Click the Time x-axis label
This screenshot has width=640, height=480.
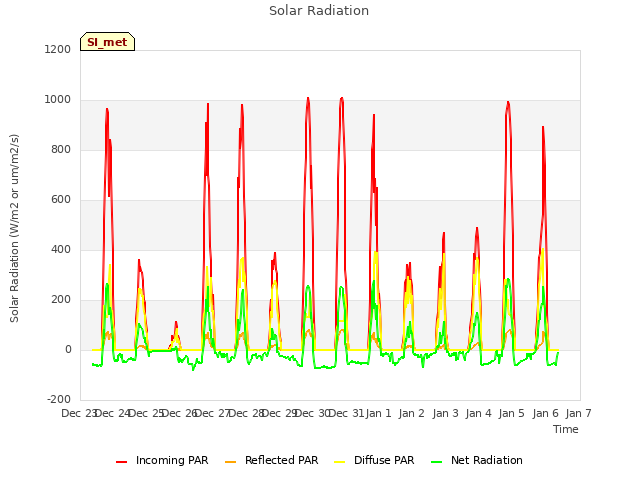(566, 429)
